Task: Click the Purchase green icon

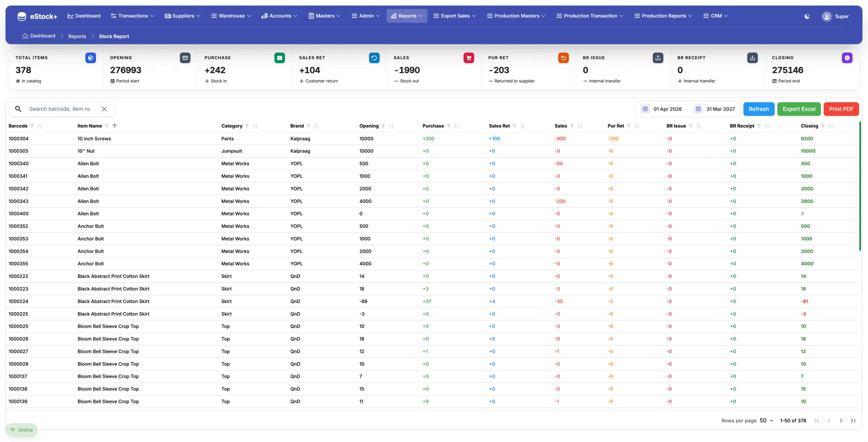Action: [x=280, y=58]
